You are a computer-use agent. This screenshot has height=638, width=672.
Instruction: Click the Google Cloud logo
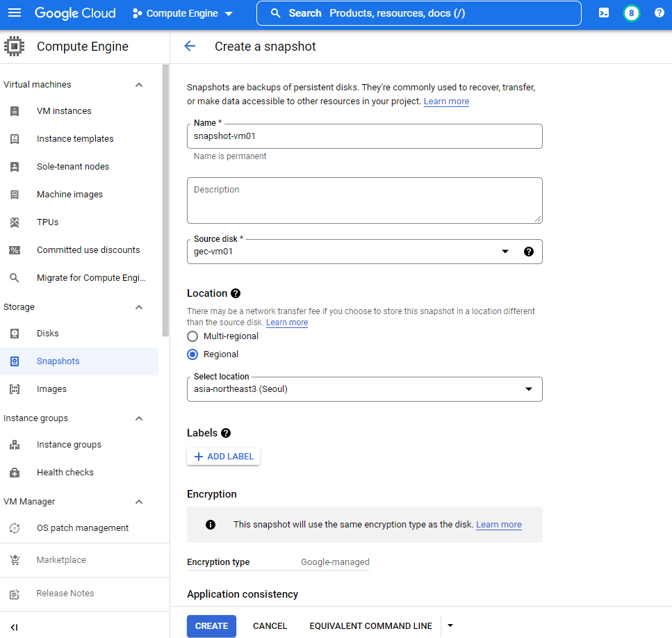click(75, 13)
